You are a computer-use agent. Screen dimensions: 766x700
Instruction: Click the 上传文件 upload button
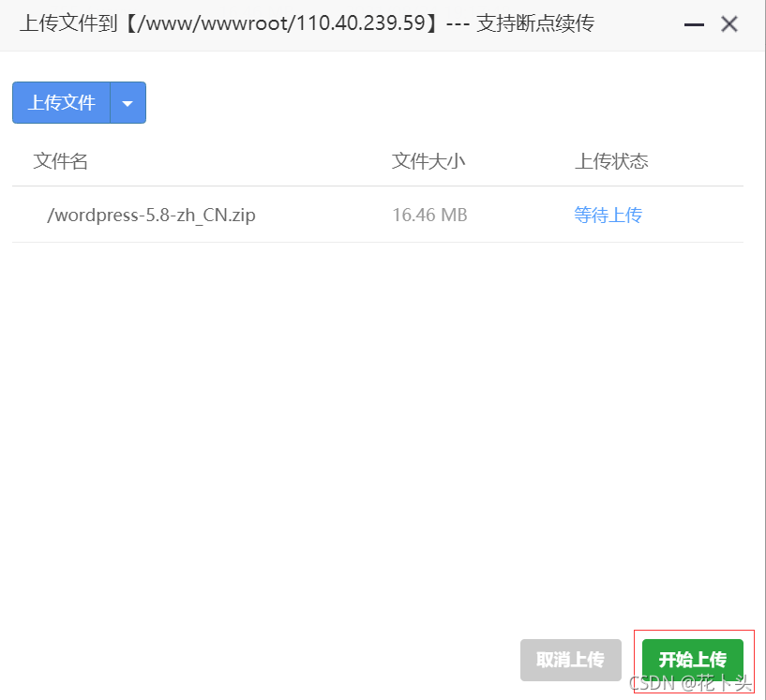point(62,102)
